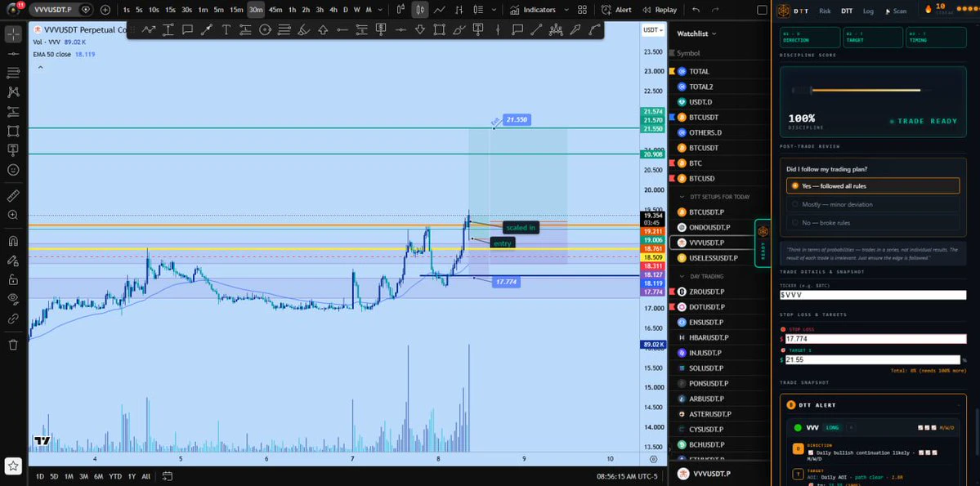Screen dimensions: 980x486
Task: Click the text tool in favorites drawing bar
Action: point(226,29)
